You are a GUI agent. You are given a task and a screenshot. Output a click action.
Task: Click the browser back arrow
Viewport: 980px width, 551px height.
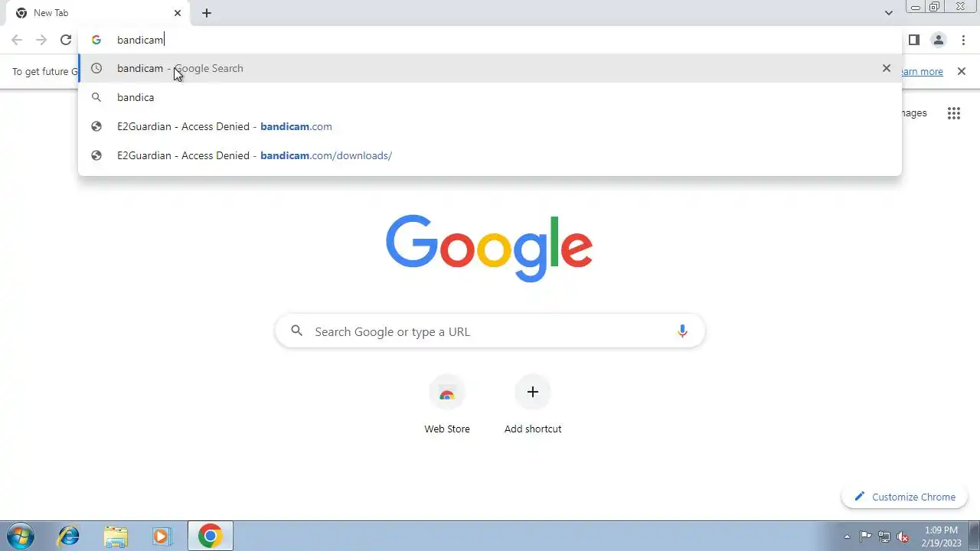17,40
